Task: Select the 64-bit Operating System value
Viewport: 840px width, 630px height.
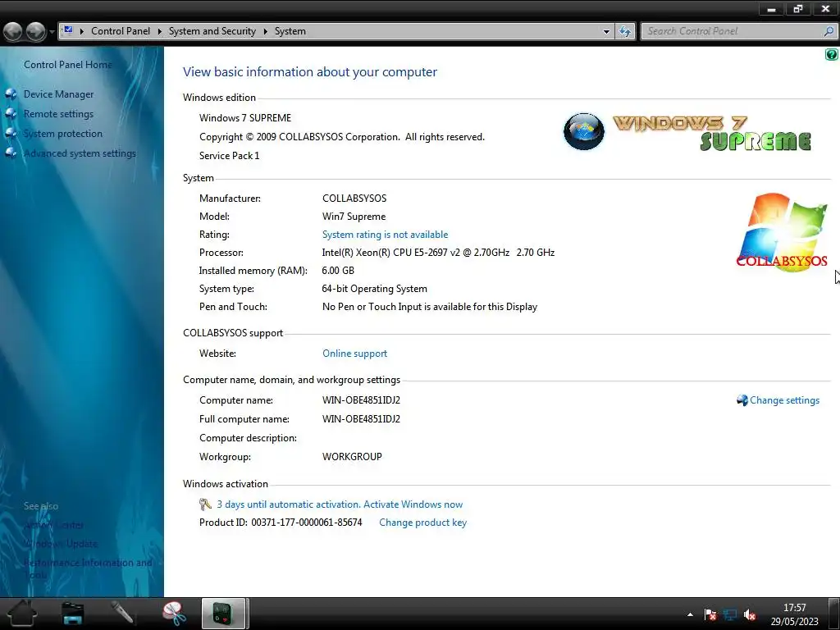Action: [x=374, y=289]
